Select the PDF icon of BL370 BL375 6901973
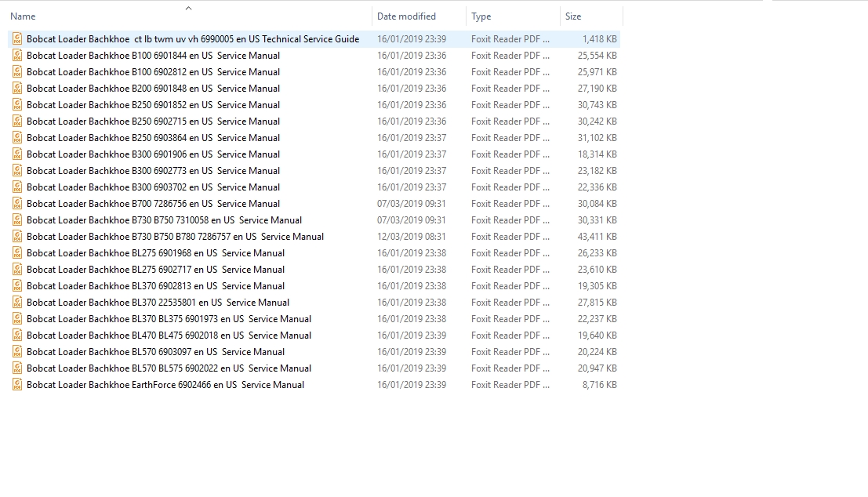868x497 pixels. point(17,319)
